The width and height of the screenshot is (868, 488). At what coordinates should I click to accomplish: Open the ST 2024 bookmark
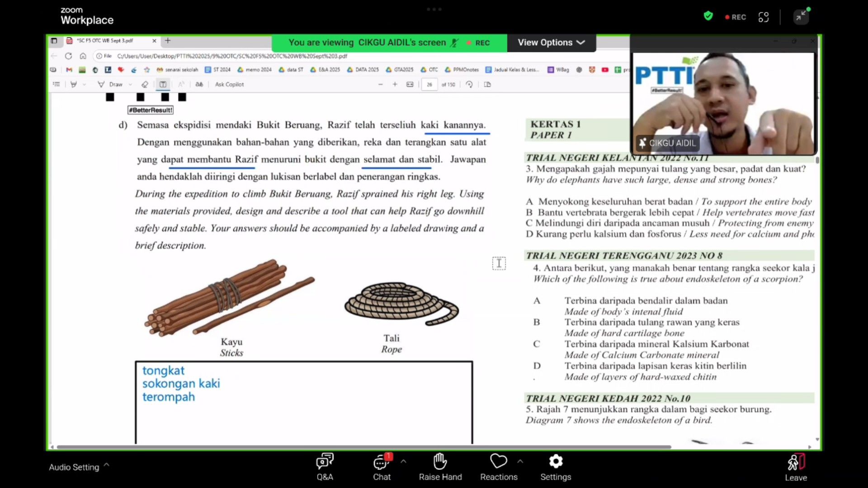(x=217, y=70)
